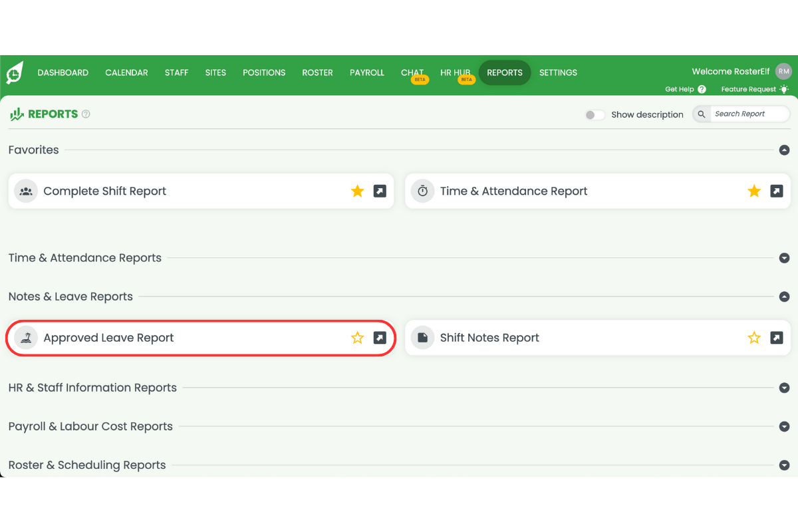Unfavorite the Complete Shift Report star
Screen dimensions: 798x532
pos(357,191)
